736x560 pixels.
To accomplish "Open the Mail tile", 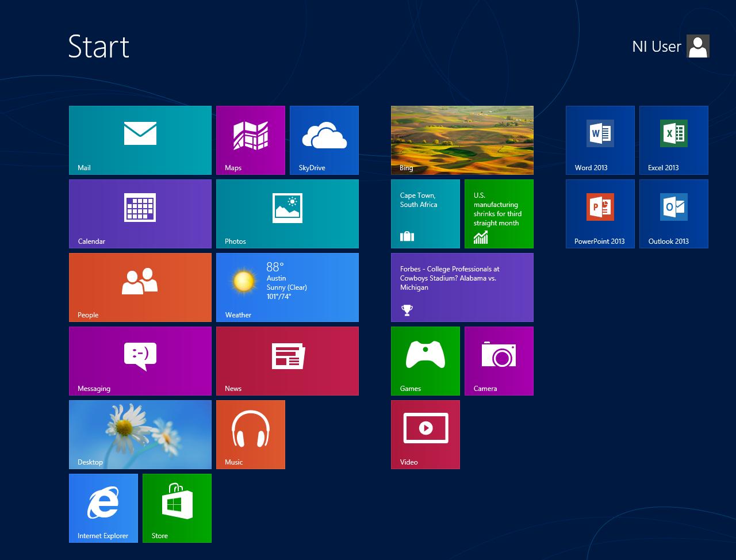I will tap(140, 140).
